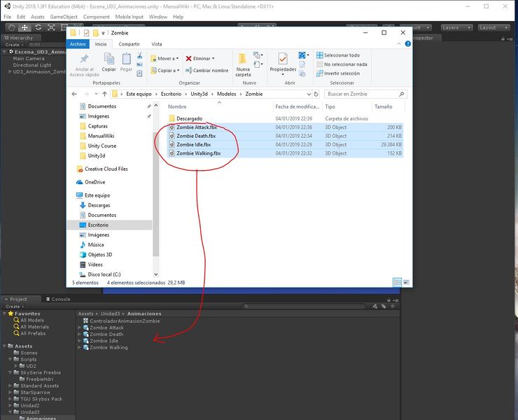This screenshot has width=518, height=420.
Task: Click the Propiedades ribbon icon
Action: (283, 59)
